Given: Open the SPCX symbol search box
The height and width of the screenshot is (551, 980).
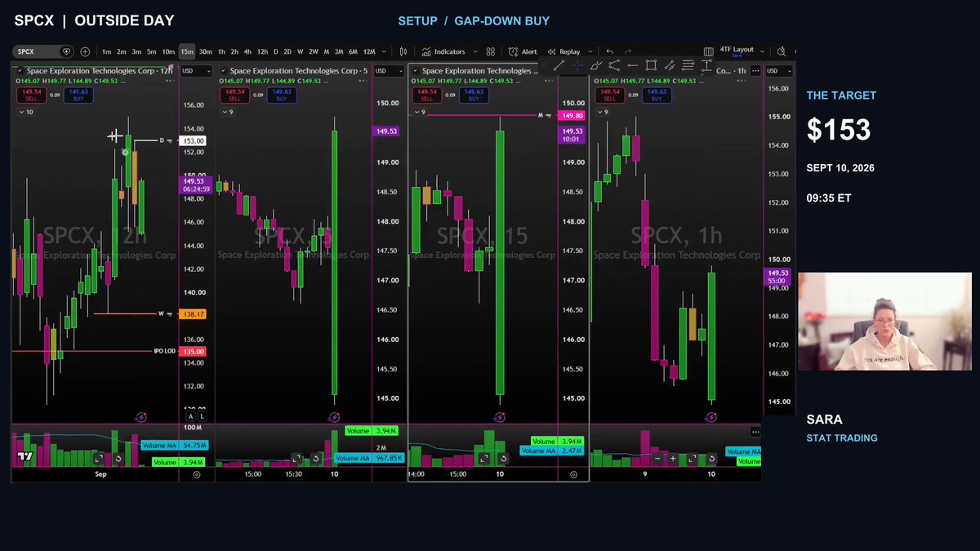Looking at the screenshot, I should click(x=45, y=51).
